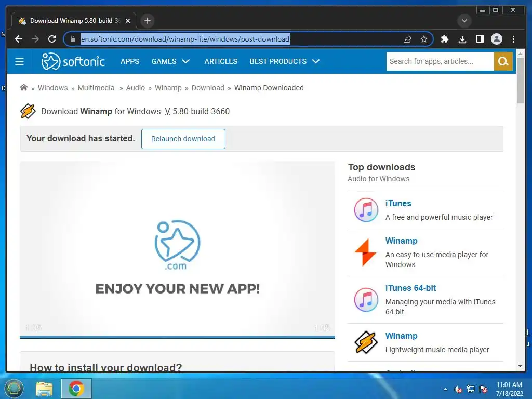The height and width of the screenshot is (399, 532).
Task: Click the video progress bar
Action: [x=178, y=337]
